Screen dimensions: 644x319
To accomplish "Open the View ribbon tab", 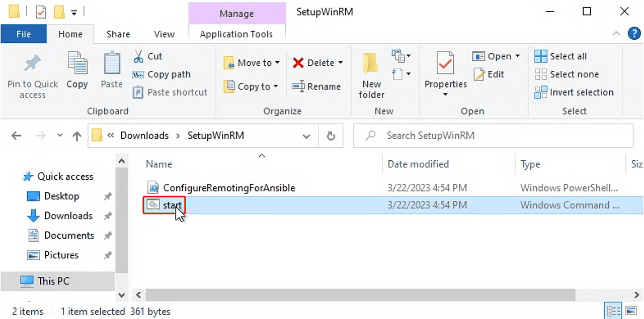I will [164, 34].
